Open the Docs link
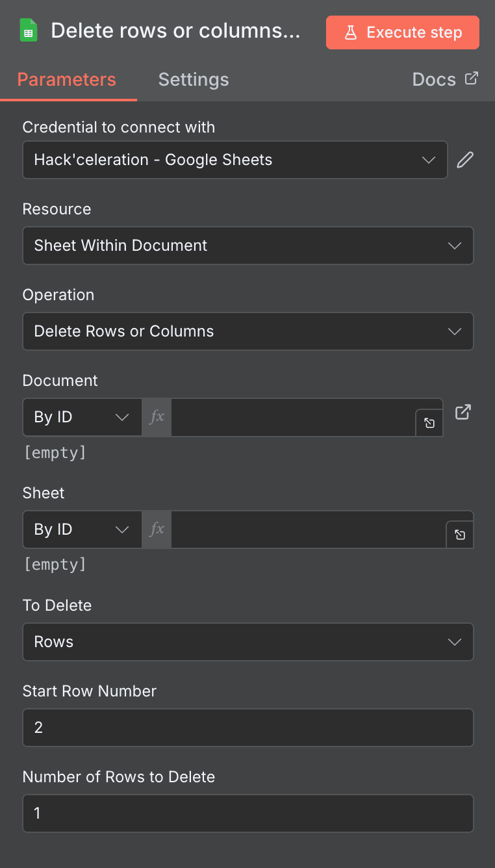 coord(445,79)
